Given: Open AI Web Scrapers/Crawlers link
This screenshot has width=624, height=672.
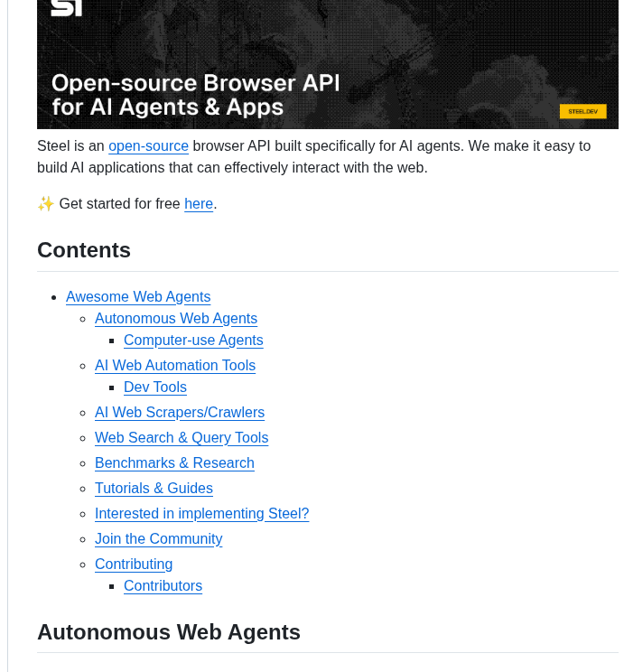Looking at the screenshot, I should point(180,412).
